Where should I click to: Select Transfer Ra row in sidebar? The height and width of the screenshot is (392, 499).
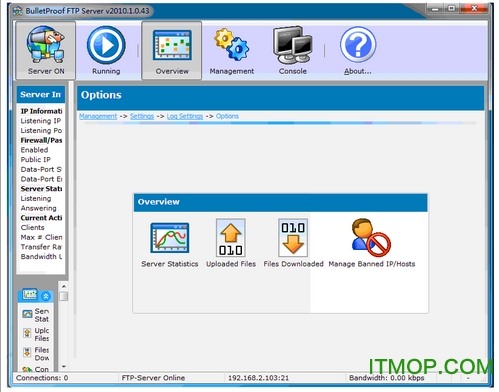41,247
